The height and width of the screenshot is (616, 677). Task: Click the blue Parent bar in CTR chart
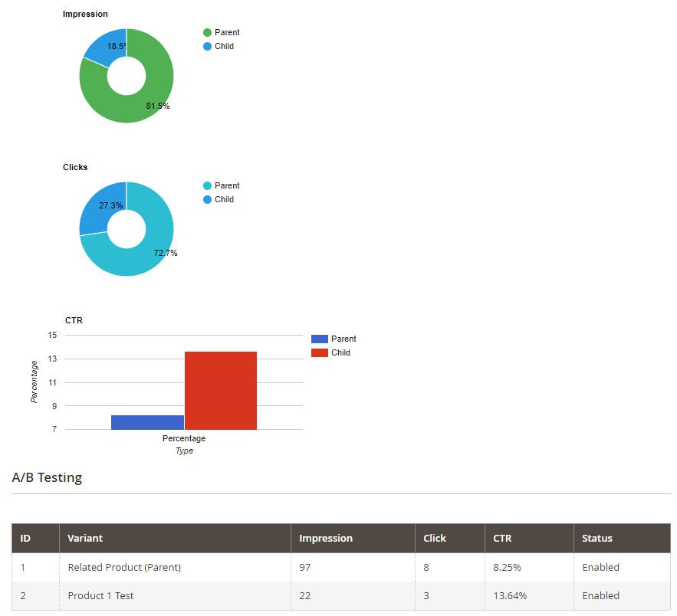pos(147,422)
